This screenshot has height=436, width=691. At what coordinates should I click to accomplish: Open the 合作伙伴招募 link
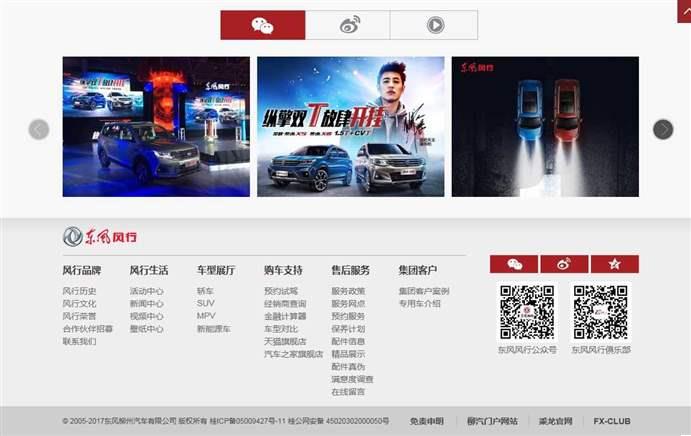[88, 329]
